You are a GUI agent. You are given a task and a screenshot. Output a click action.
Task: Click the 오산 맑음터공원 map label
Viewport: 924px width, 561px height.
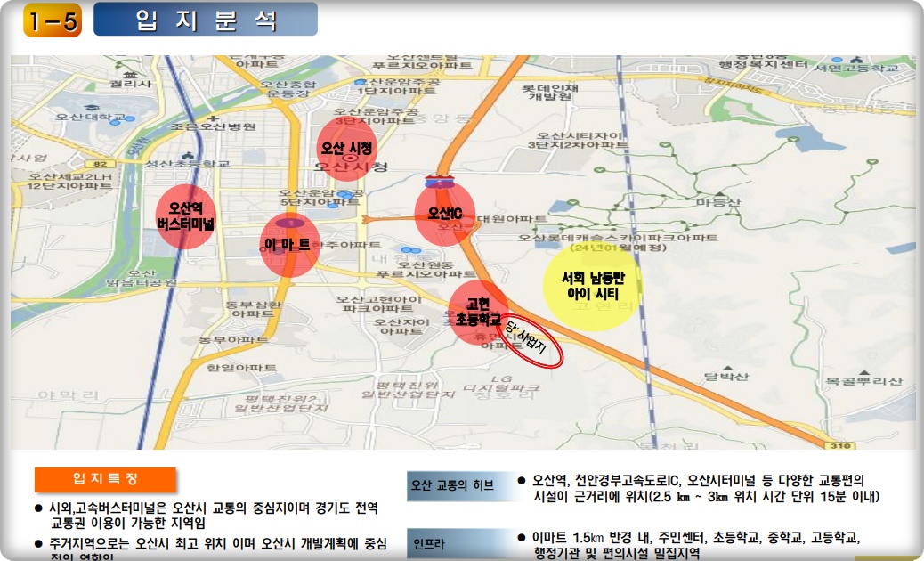pyautogui.click(x=142, y=278)
